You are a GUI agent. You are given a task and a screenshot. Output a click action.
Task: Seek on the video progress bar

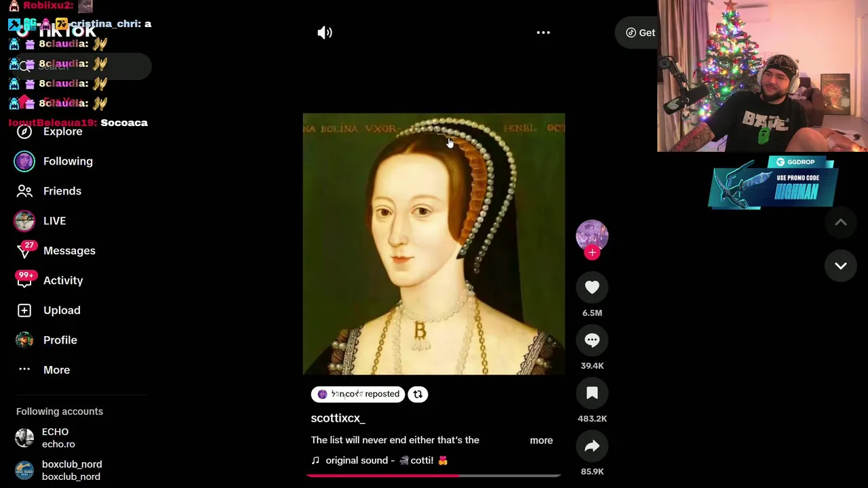pos(433,476)
